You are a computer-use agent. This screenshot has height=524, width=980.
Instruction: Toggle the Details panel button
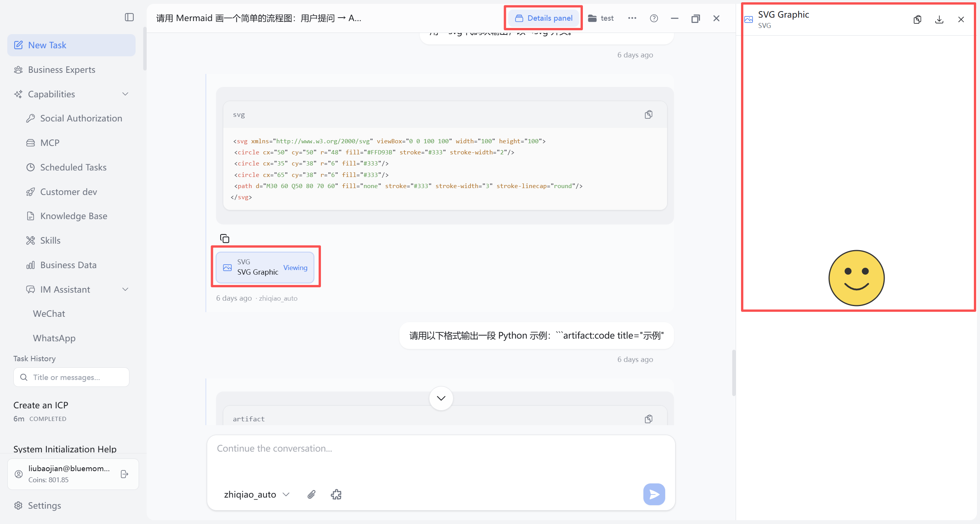pyautogui.click(x=543, y=18)
